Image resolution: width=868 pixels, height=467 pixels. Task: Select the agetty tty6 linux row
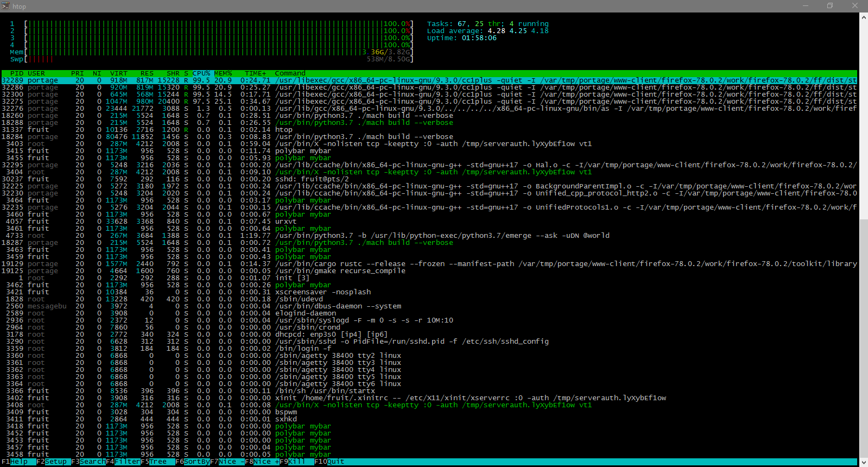tap(429, 384)
